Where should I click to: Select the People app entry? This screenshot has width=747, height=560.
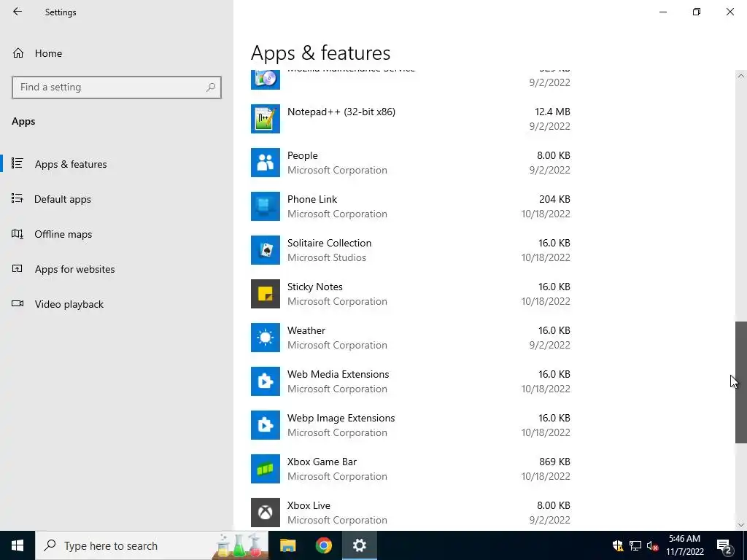[411, 163]
